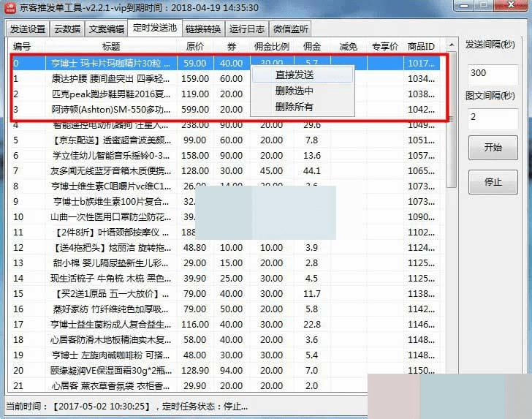Open the 发送设置 tab

point(28,29)
